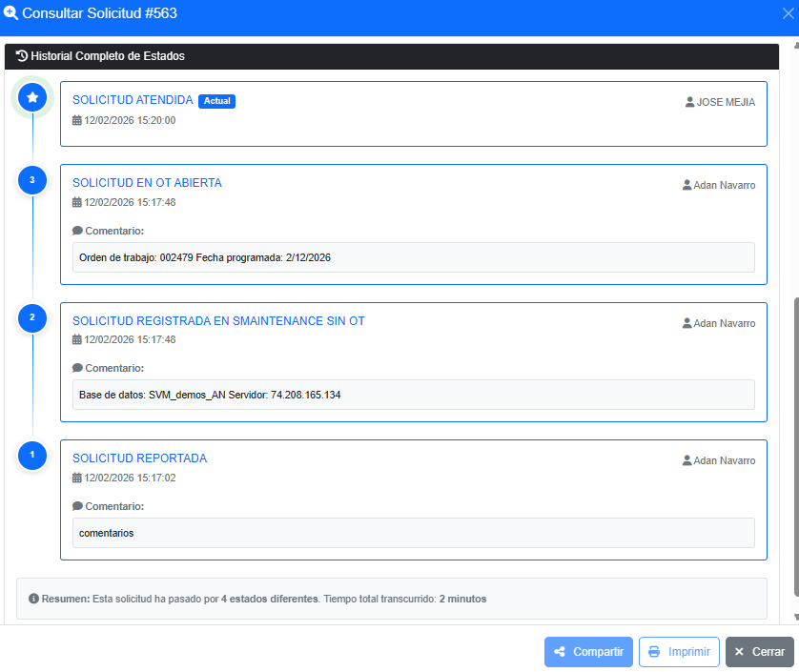Close the dialog with Cerrar button
The image size is (799, 672).
point(760,652)
